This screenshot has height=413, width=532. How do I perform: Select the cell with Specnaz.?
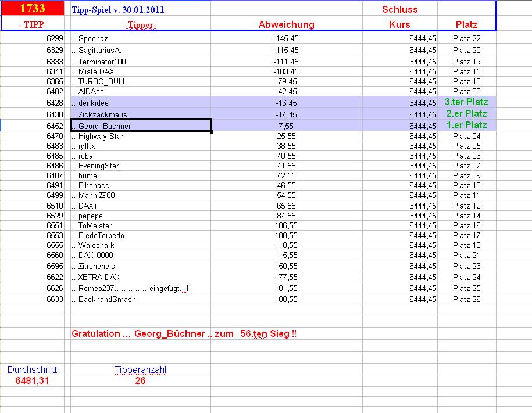tap(141, 39)
